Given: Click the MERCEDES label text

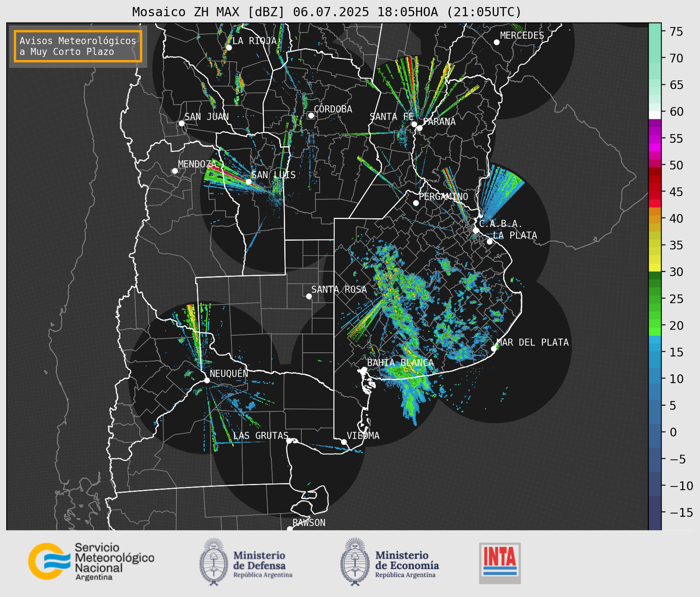Looking at the screenshot, I should tap(522, 36).
